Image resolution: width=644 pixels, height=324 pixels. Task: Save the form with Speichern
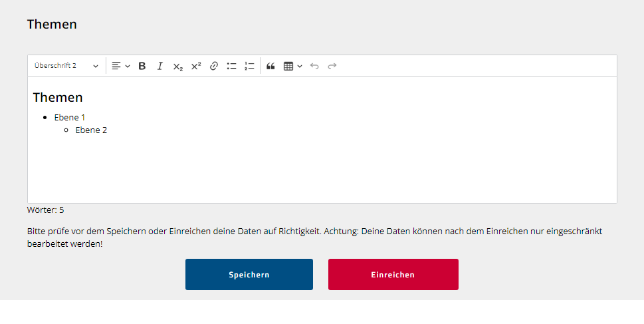[249, 274]
